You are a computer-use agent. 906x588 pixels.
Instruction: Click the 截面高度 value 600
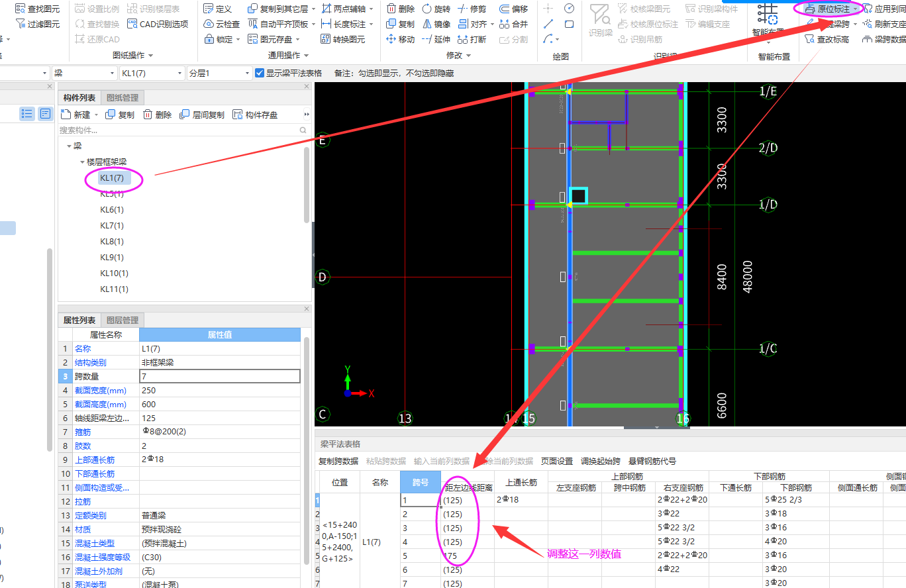point(220,404)
